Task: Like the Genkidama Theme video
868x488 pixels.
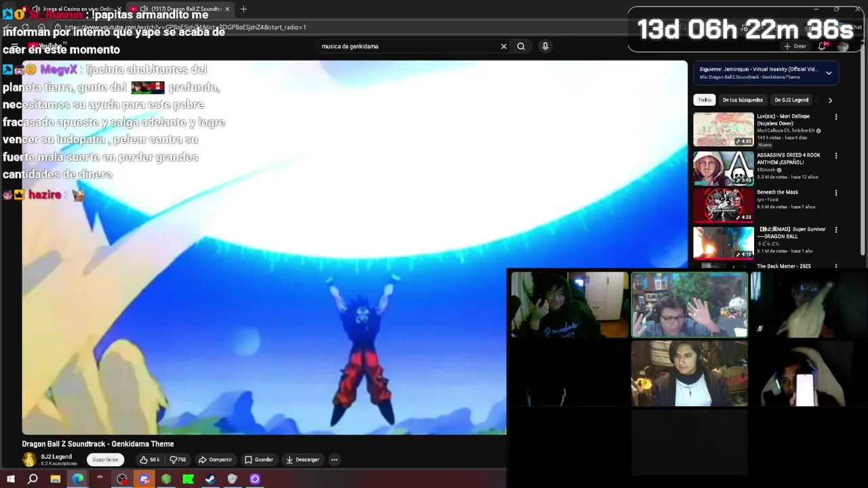Action: (x=149, y=460)
